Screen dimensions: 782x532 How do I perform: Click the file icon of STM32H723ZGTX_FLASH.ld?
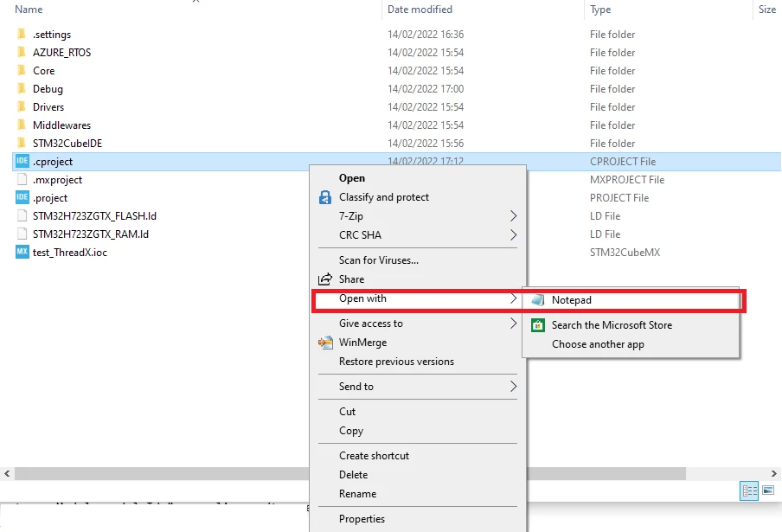point(22,216)
